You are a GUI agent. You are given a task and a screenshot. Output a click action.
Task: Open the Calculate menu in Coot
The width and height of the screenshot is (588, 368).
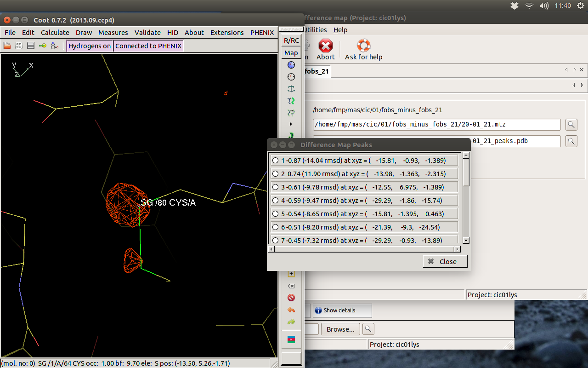click(x=55, y=33)
